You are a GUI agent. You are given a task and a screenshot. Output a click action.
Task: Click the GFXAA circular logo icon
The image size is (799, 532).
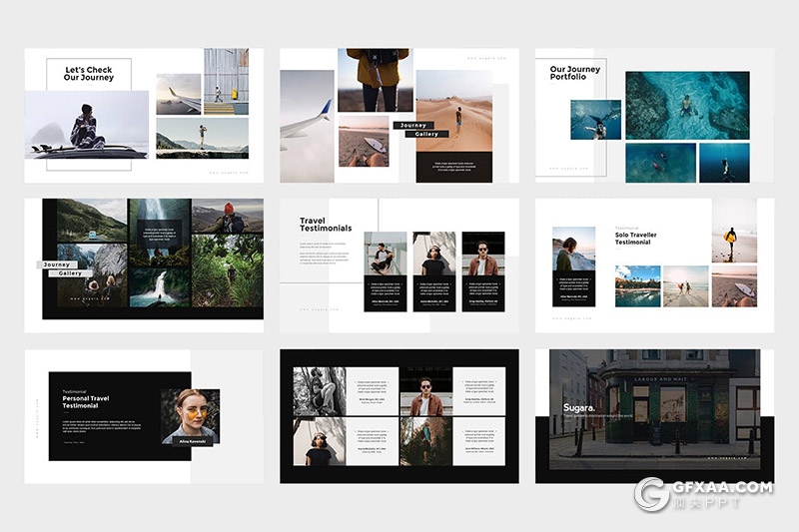pos(652,494)
